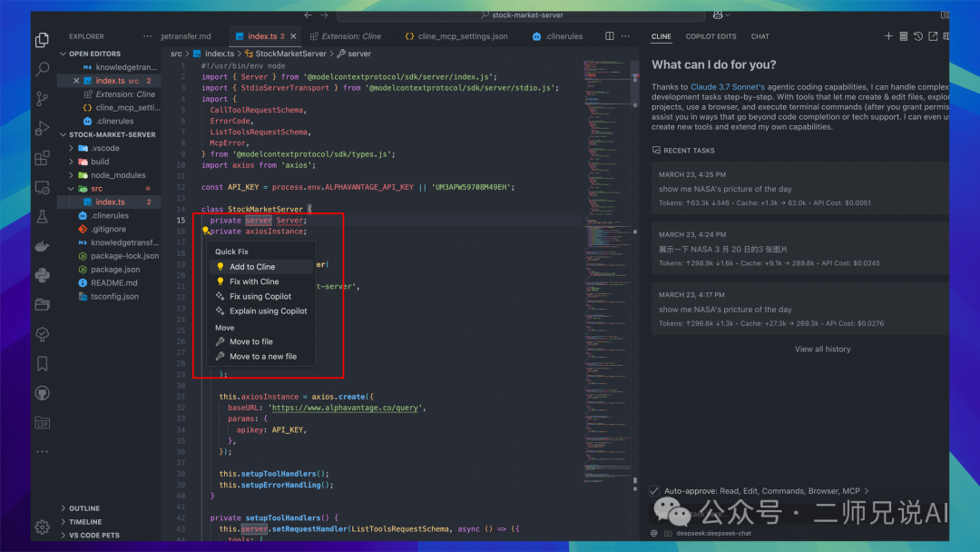Open the Remote Explorer view
Screen dimensions: 980x552
[x=42, y=187]
